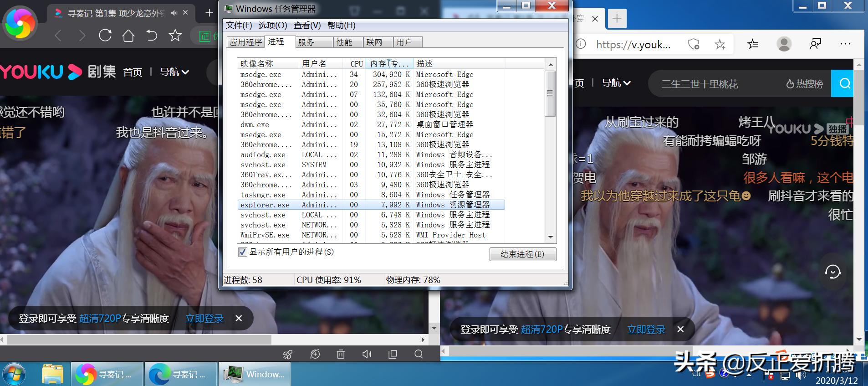Go forward in 360 browser
The image size is (868, 386).
(82, 36)
